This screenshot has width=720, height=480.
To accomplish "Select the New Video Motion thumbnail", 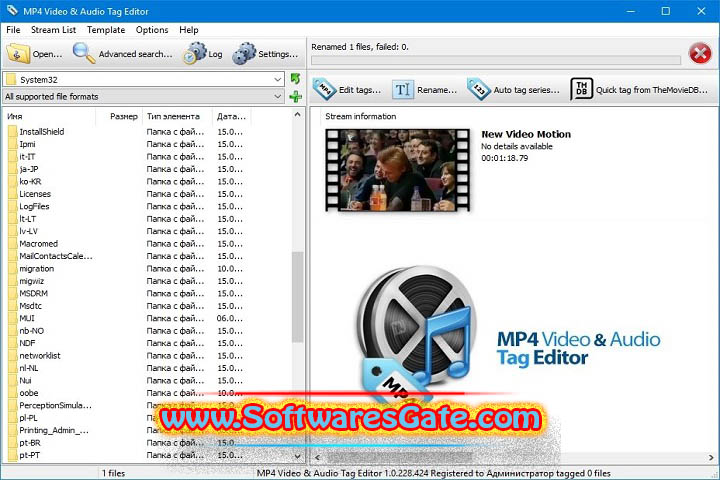I will (397, 170).
